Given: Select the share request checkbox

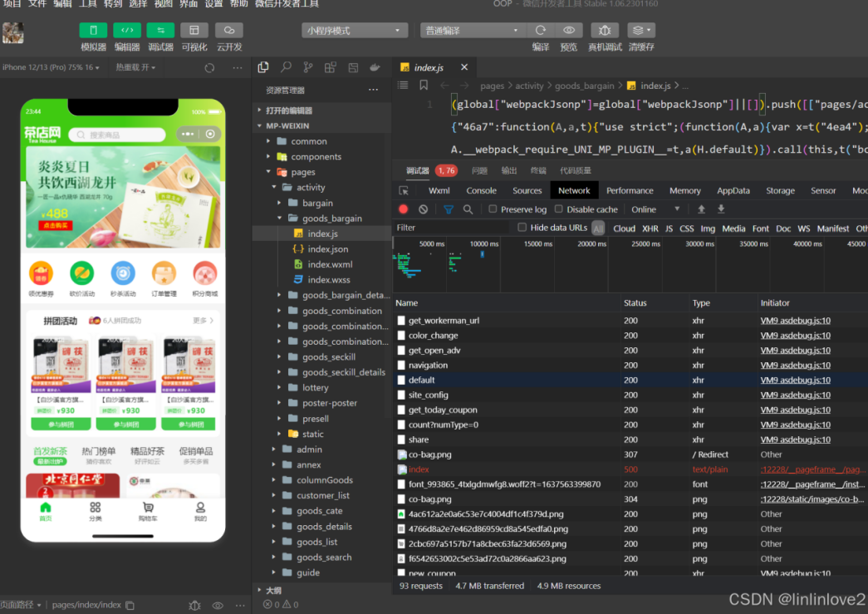Looking at the screenshot, I should 401,440.
